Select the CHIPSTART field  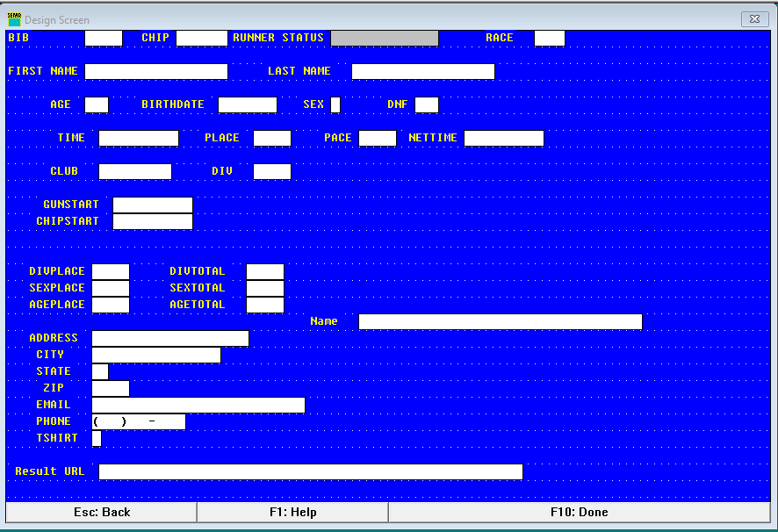tap(153, 221)
